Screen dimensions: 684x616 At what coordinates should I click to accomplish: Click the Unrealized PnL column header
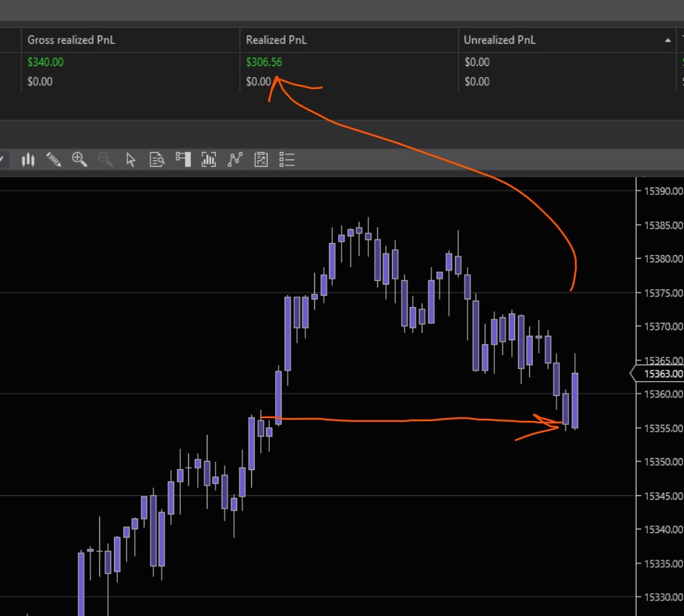click(x=499, y=40)
